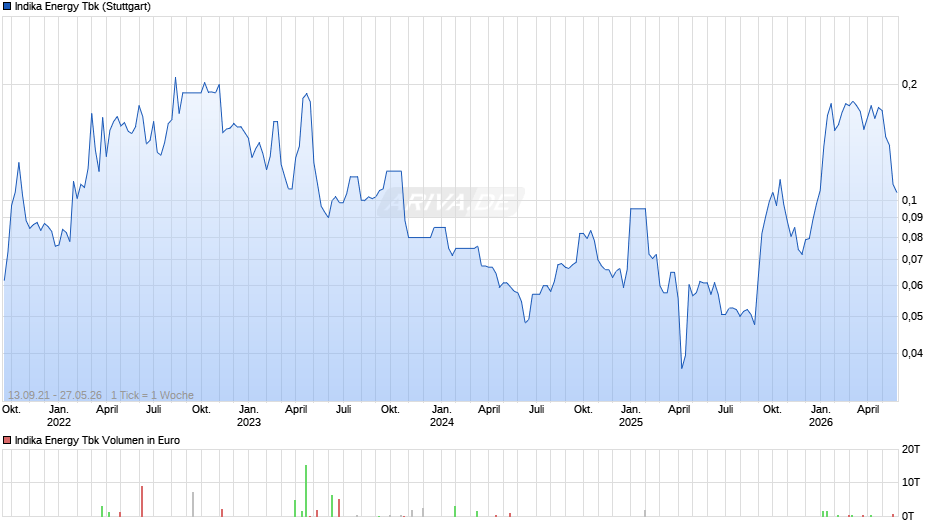
Task: Click the blue legend square for the price chart
Action: click(x=7, y=7)
